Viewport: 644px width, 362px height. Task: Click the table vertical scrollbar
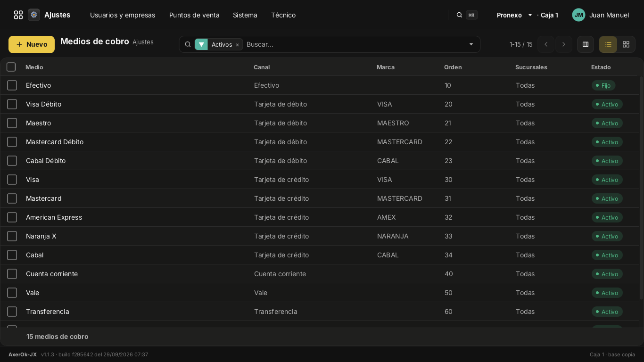[x=641, y=188]
